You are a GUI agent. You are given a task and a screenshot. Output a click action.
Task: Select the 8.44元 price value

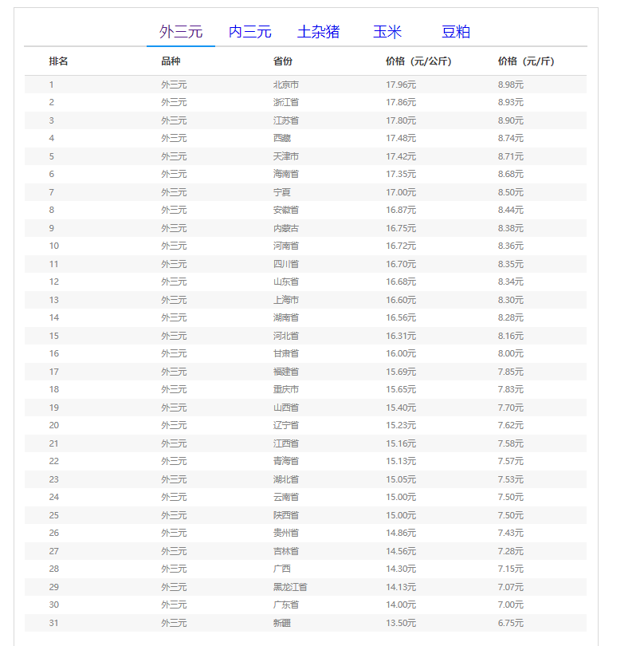pyautogui.click(x=511, y=210)
